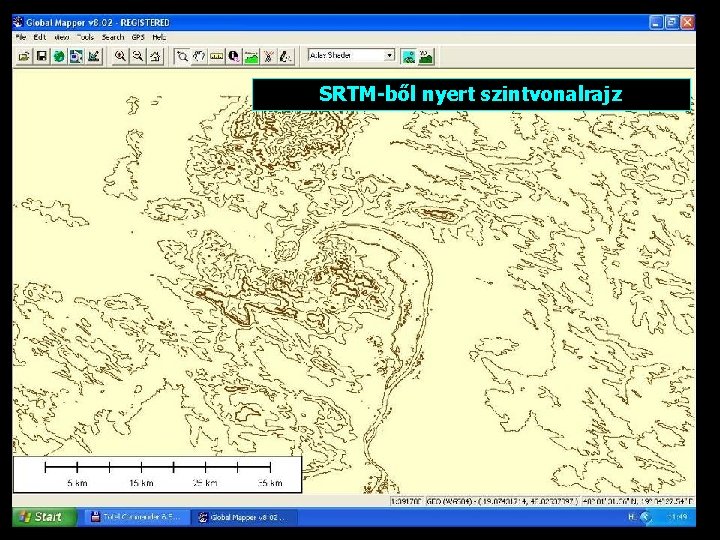Select the Feature Info tool icon
720x540 pixels.
(234, 56)
